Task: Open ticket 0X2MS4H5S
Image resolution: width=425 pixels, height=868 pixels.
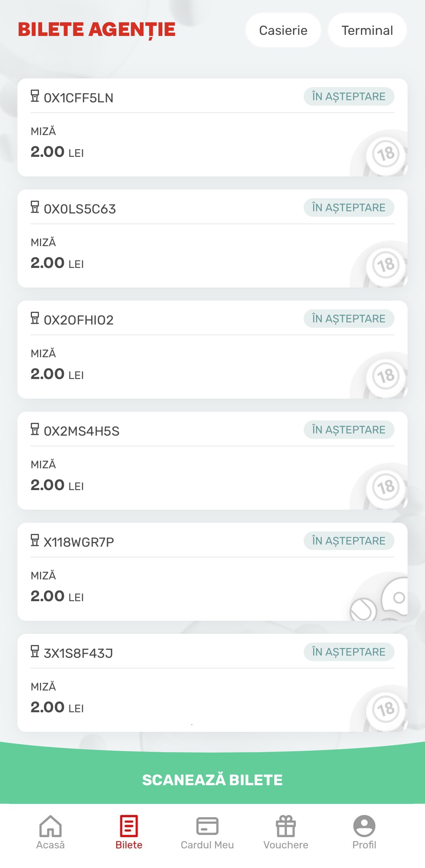Action: click(x=212, y=461)
